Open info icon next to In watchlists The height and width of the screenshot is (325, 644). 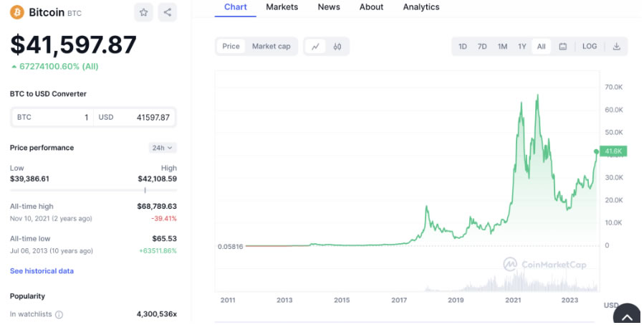59,315
